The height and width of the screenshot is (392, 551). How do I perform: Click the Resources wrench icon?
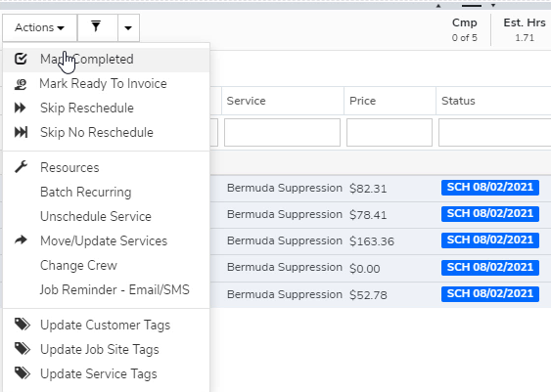click(21, 167)
